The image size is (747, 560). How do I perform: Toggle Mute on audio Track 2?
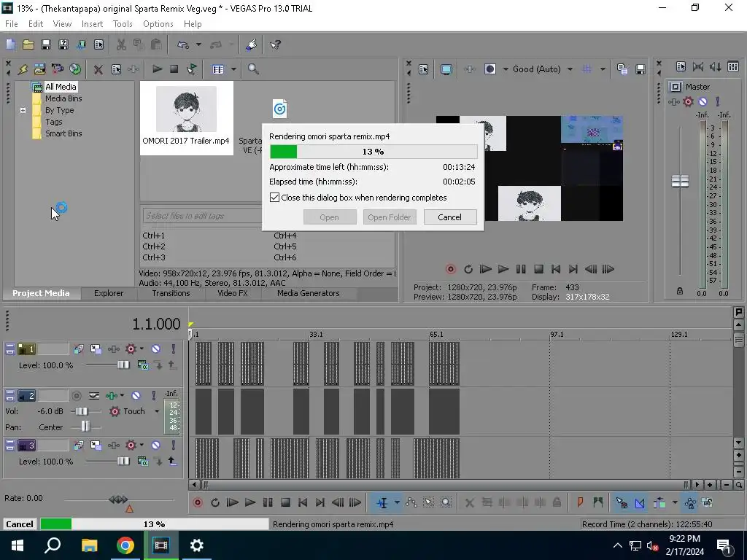[136, 396]
